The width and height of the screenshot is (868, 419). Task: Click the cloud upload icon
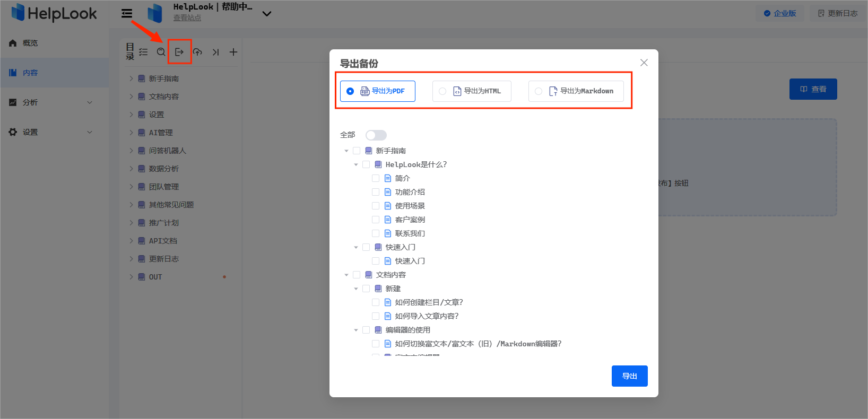click(197, 52)
